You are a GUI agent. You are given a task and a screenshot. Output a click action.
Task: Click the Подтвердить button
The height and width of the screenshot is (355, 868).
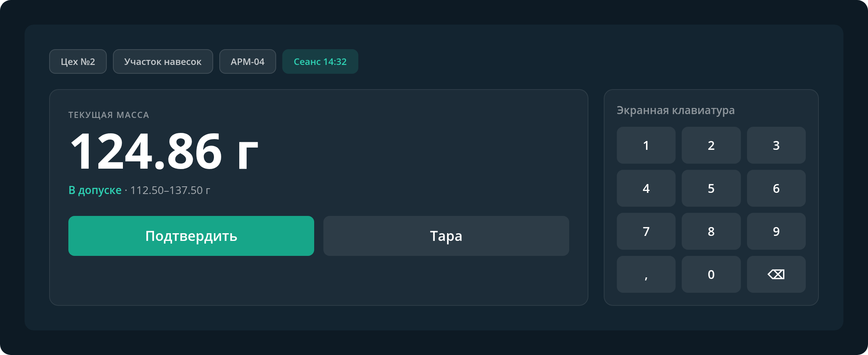click(x=191, y=236)
